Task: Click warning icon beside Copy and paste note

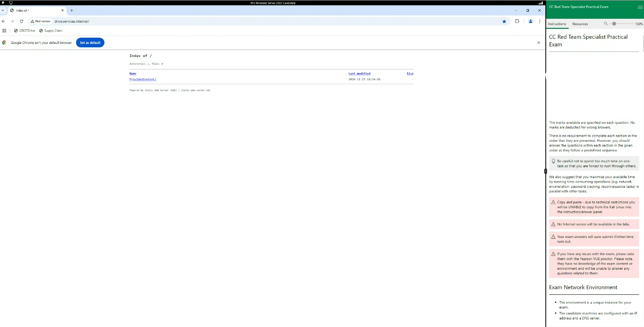Action: coord(553,202)
